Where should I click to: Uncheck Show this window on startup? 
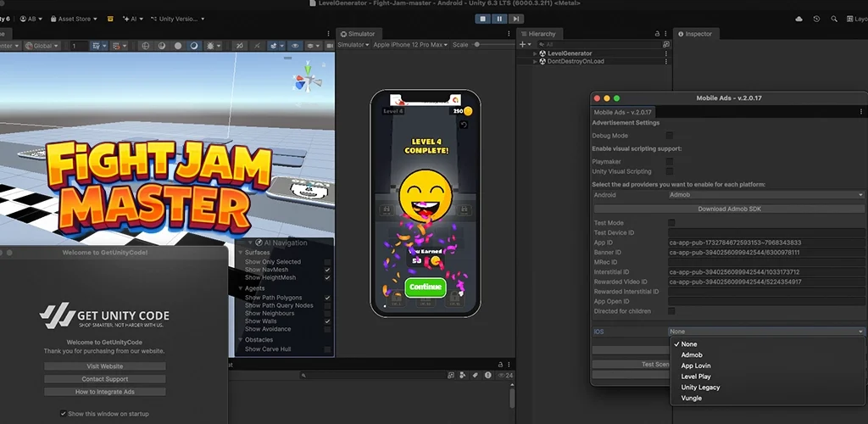click(63, 414)
